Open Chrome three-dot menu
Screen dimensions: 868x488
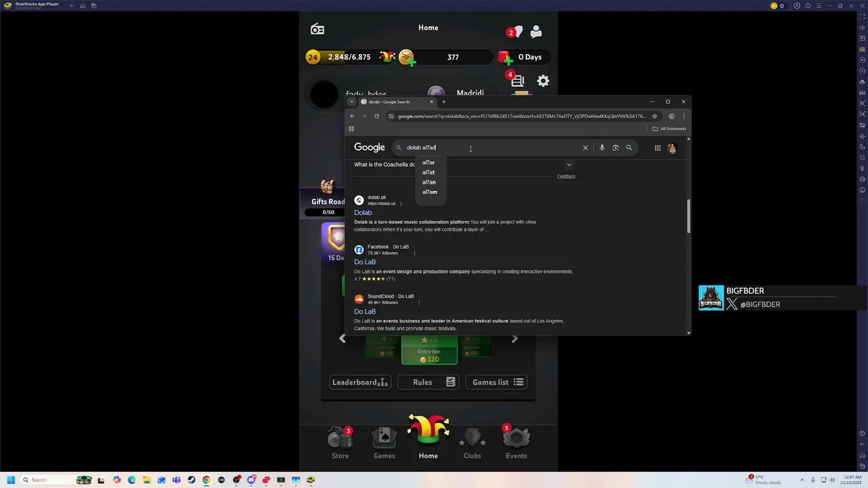pos(684,116)
